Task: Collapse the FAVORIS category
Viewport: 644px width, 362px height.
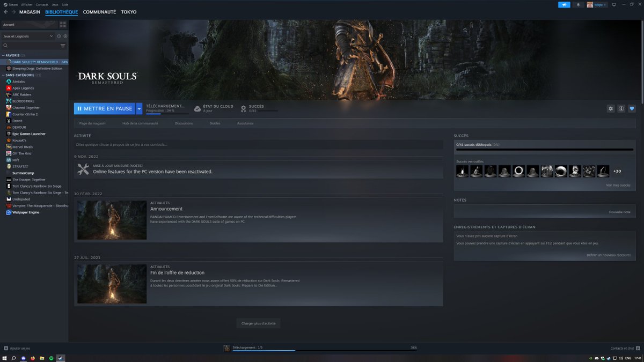Action: pyautogui.click(x=3, y=55)
